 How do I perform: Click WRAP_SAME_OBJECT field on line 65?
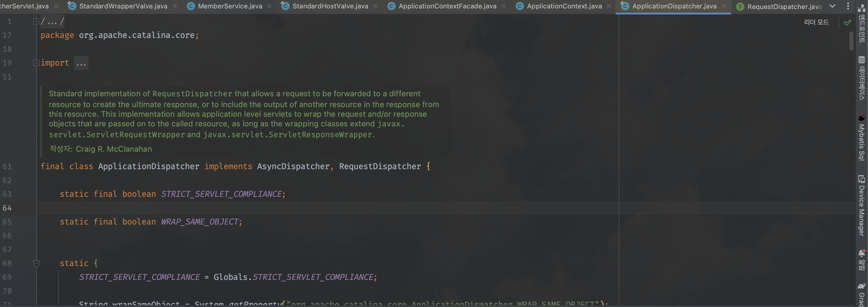pos(199,222)
